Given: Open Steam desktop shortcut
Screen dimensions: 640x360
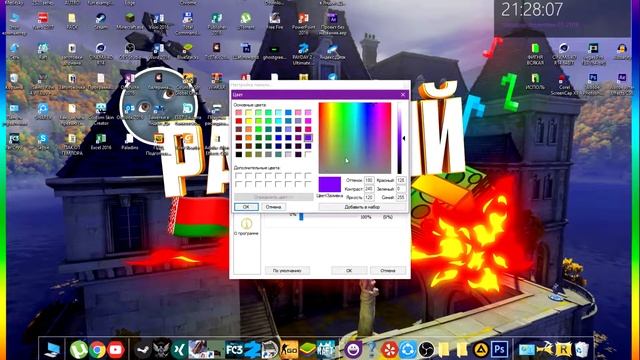Looking at the screenshot, I should click(100, 21).
